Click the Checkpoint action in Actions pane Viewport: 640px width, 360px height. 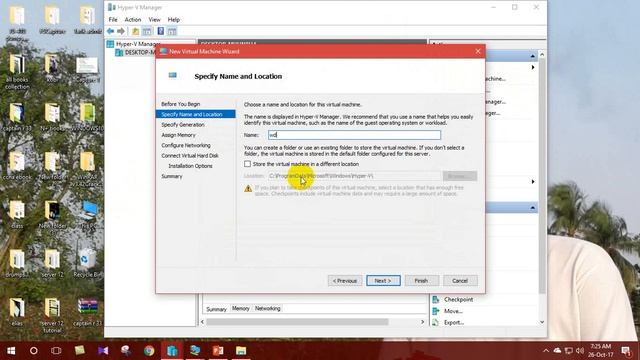(458, 299)
